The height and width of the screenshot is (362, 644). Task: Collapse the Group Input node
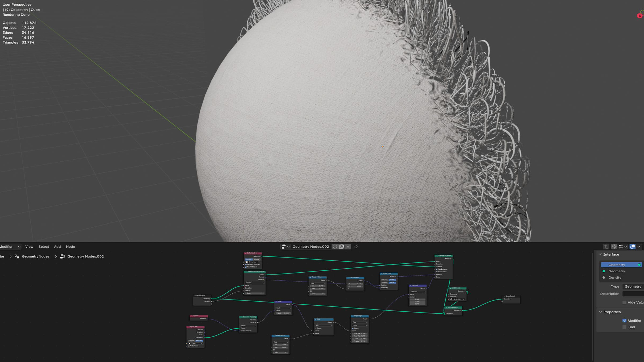[x=195, y=296]
